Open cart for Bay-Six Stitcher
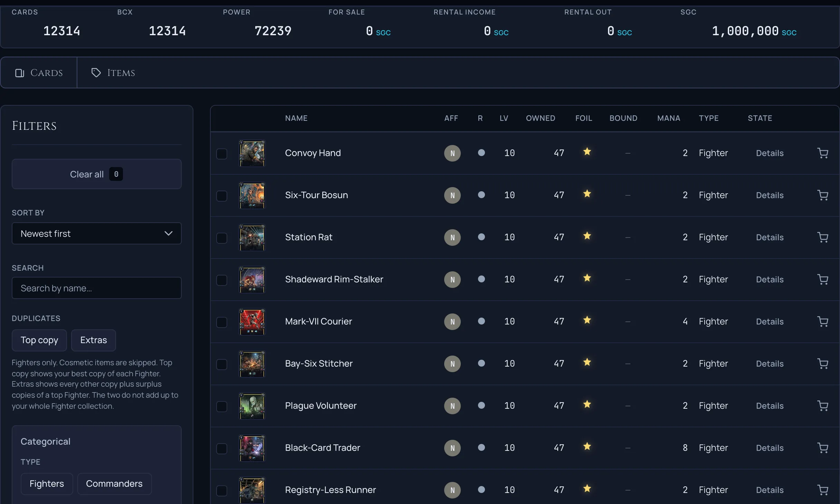Screen dimensions: 840x504 pyautogui.click(x=823, y=364)
